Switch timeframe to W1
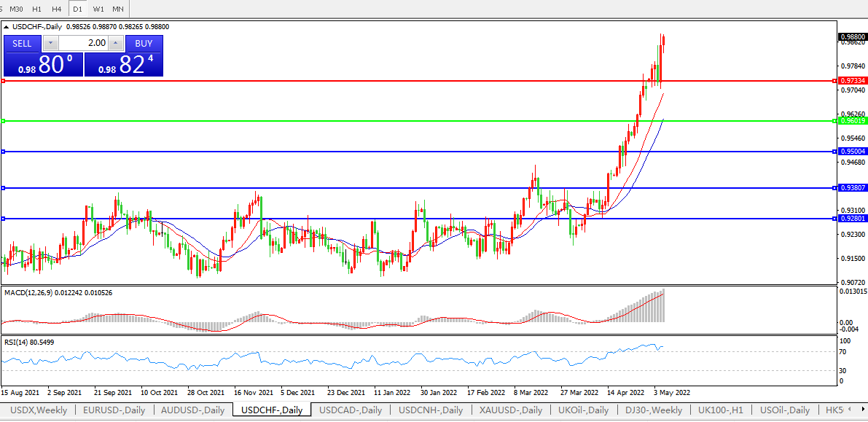The height and width of the screenshot is (422, 868). [98, 9]
